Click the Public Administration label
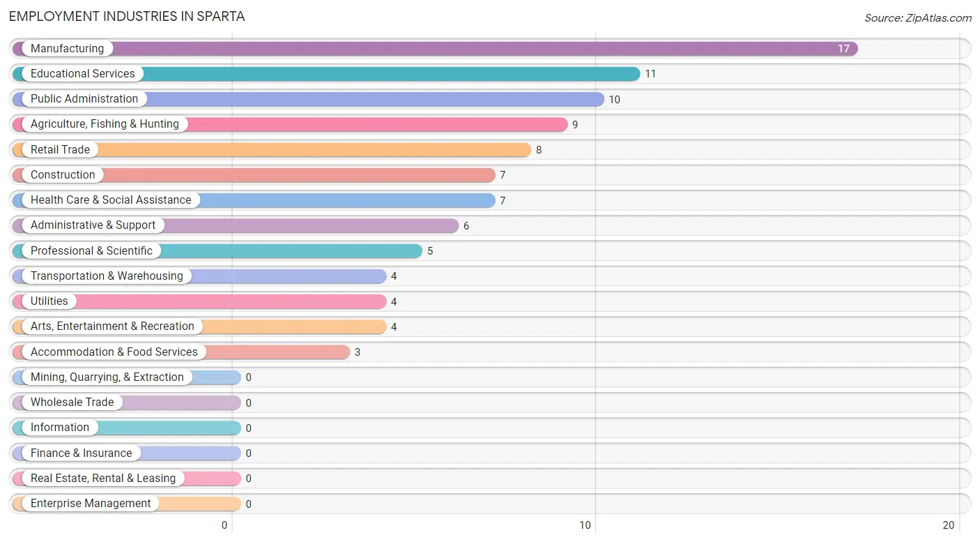 [84, 99]
